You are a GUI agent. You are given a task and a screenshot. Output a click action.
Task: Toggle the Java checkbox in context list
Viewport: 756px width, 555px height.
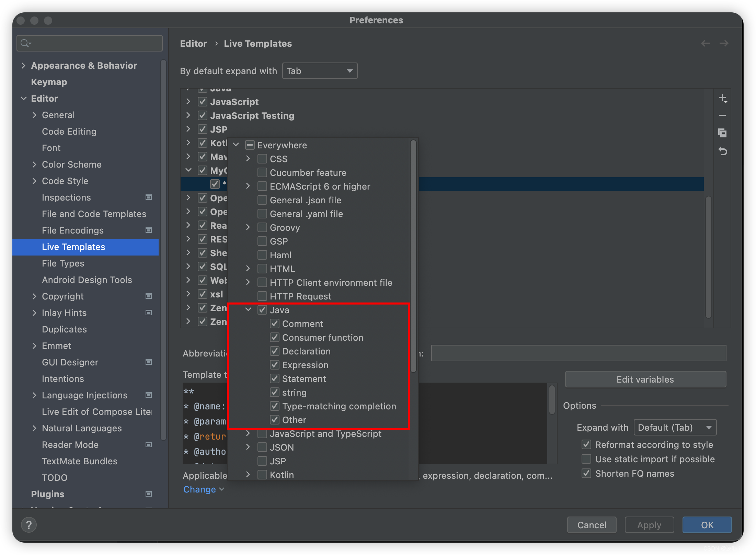coord(263,310)
